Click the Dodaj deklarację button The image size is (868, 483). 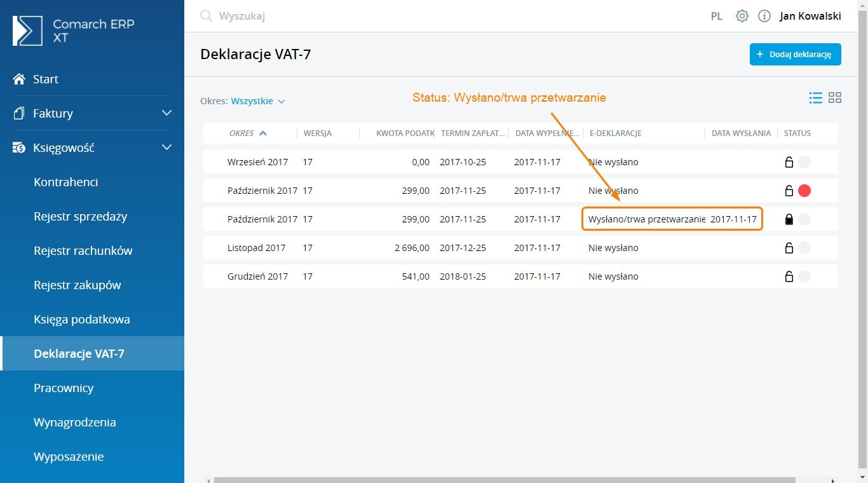795,55
